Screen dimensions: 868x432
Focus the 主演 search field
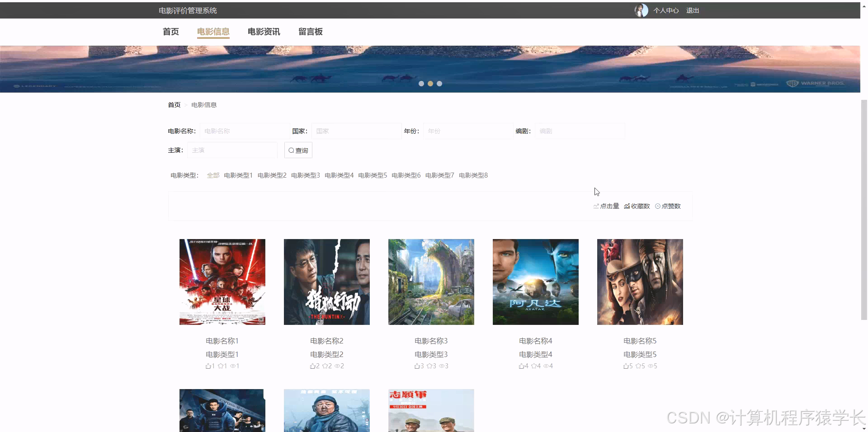coord(232,150)
